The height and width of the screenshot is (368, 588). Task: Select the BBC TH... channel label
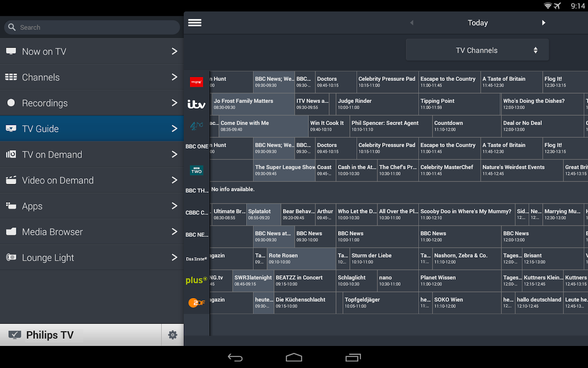[197, 191]
